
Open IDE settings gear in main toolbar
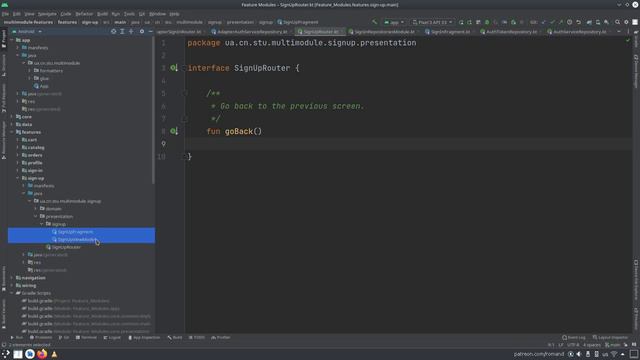coord(626,22)
